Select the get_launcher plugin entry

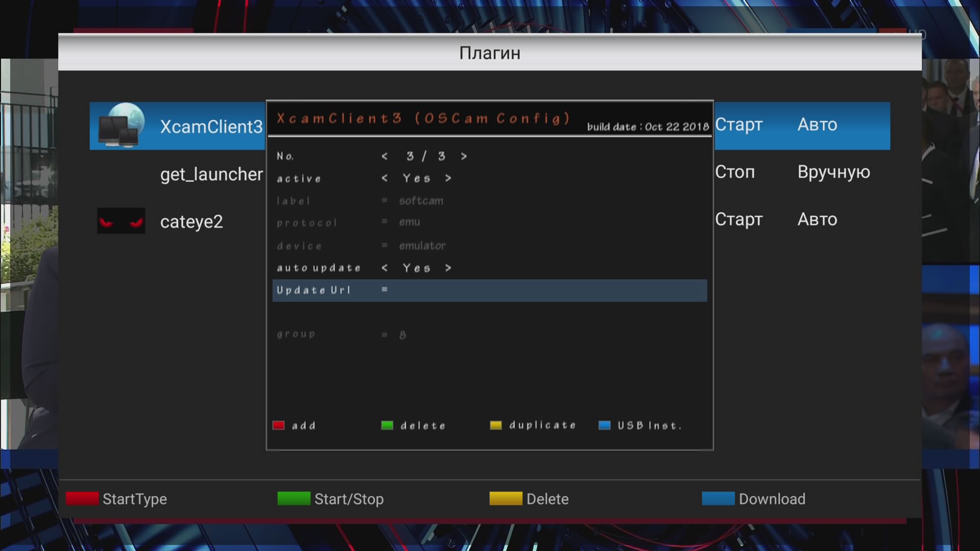[211, 174]
